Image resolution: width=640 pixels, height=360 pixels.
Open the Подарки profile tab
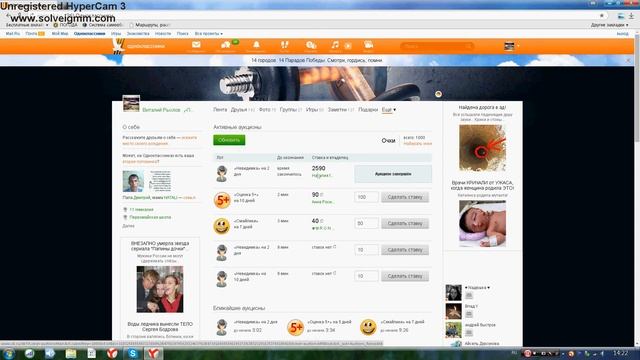point(368,110)
